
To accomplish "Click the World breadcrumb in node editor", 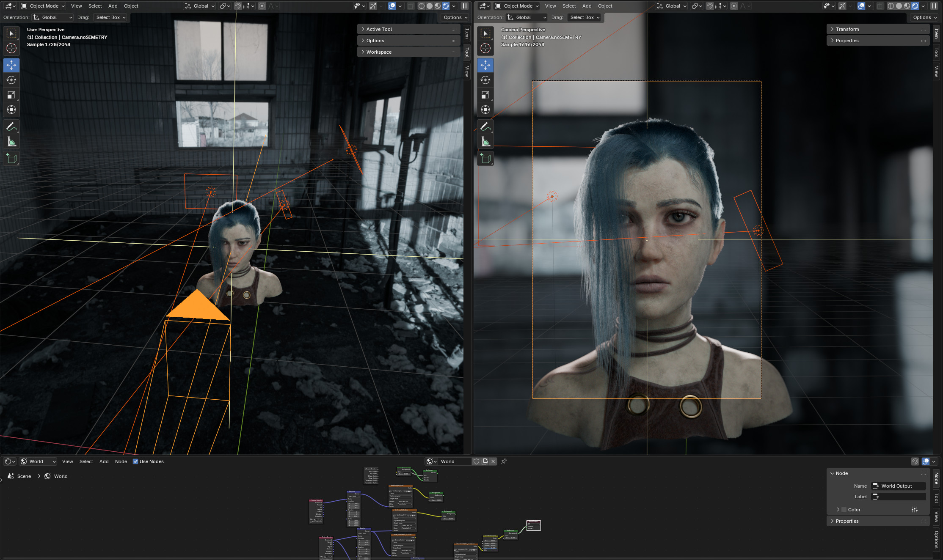I will [61, 476].
